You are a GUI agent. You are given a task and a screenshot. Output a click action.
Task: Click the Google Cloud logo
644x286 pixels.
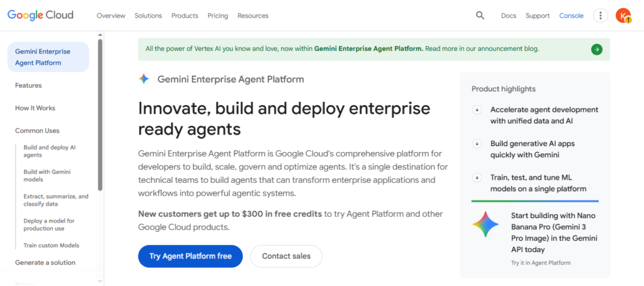40,16
